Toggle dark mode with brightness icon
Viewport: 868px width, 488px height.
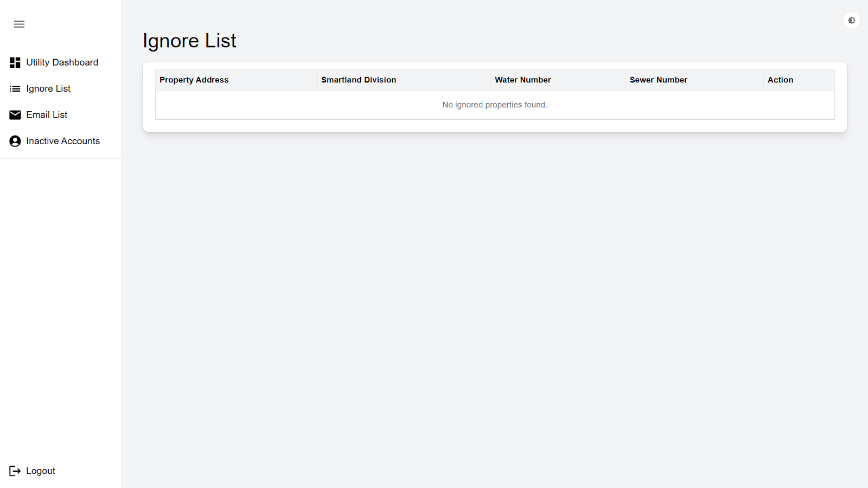pos(852,21)
